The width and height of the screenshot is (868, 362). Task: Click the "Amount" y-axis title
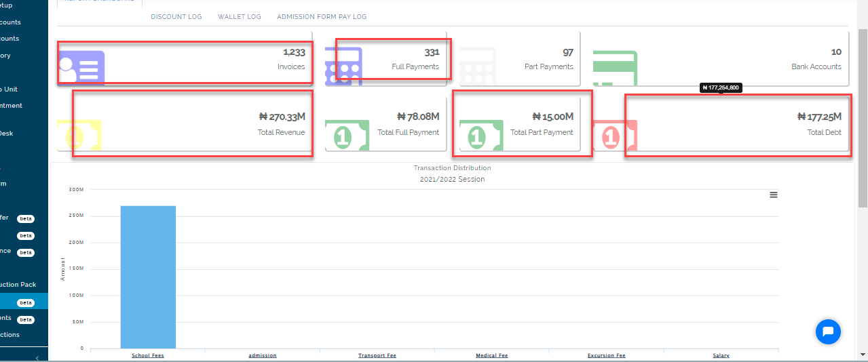pos(62,268)
